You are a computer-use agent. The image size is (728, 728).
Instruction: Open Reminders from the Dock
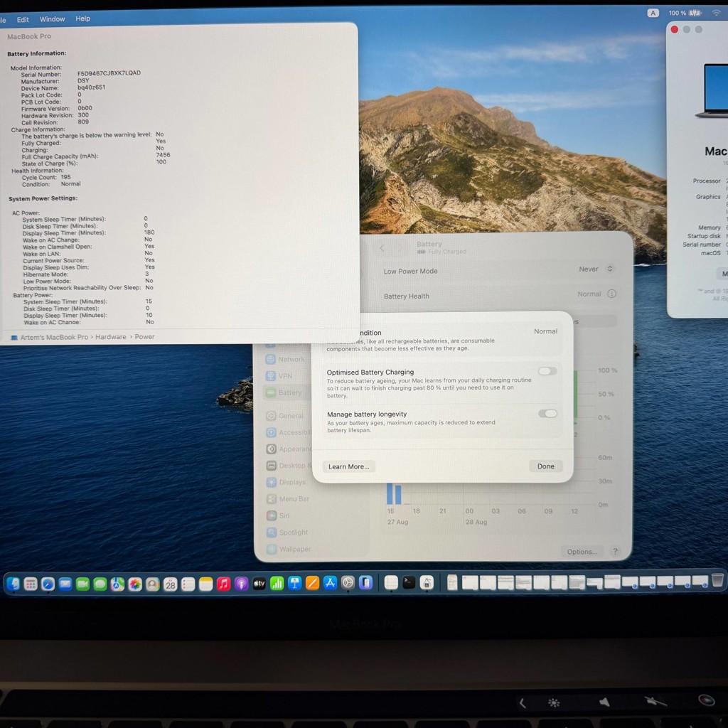(x=188, y=584)
